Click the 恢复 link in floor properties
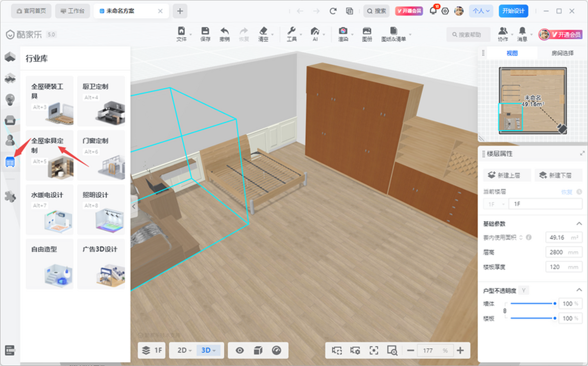 (x=566, y=192)
